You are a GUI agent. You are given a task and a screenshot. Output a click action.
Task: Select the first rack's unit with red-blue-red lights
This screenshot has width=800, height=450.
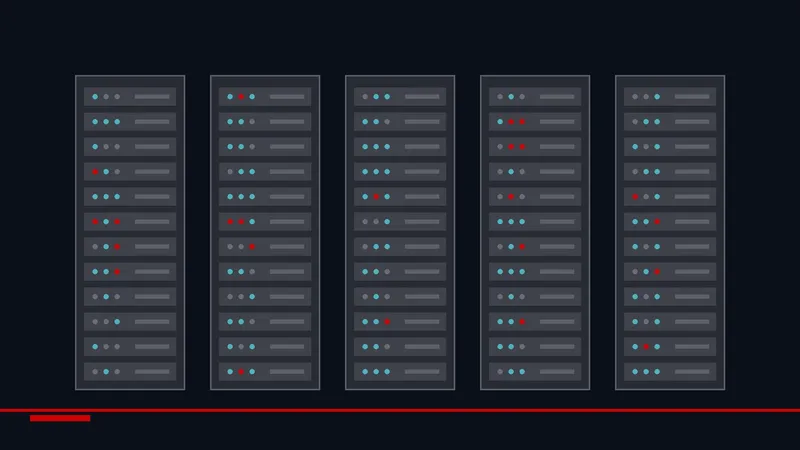(130, 221)
